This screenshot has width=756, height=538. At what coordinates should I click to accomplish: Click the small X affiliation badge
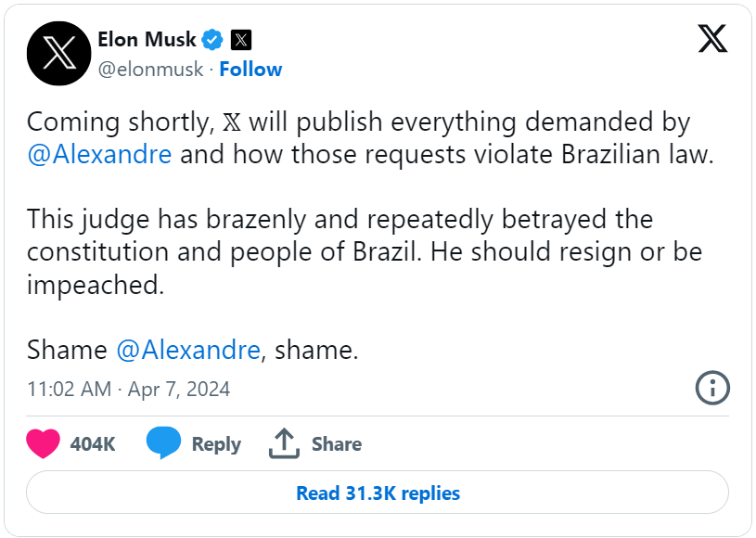coord(241,40)
